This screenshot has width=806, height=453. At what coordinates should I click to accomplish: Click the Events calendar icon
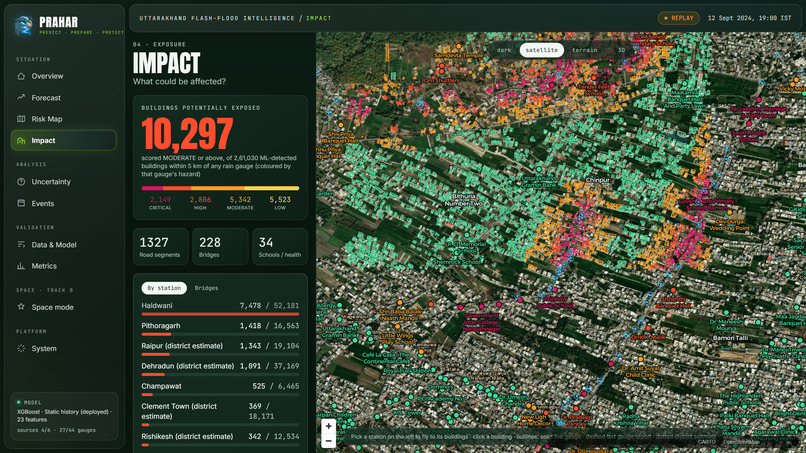pos(21,203)
